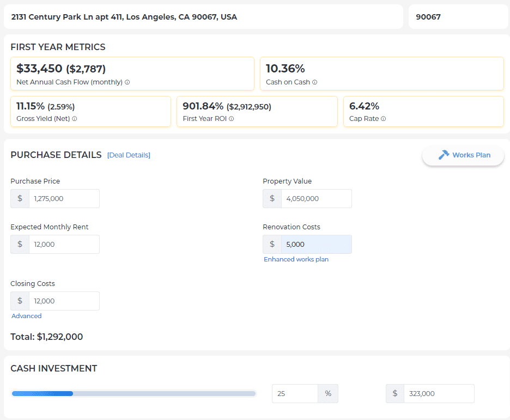510x420 pixels.
Task: Click the $33,450 net annual cash flow value
Action: 39,69
